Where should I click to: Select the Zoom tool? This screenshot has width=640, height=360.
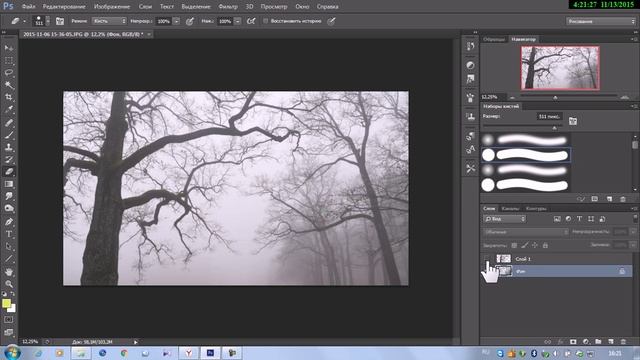click(9, 284)
